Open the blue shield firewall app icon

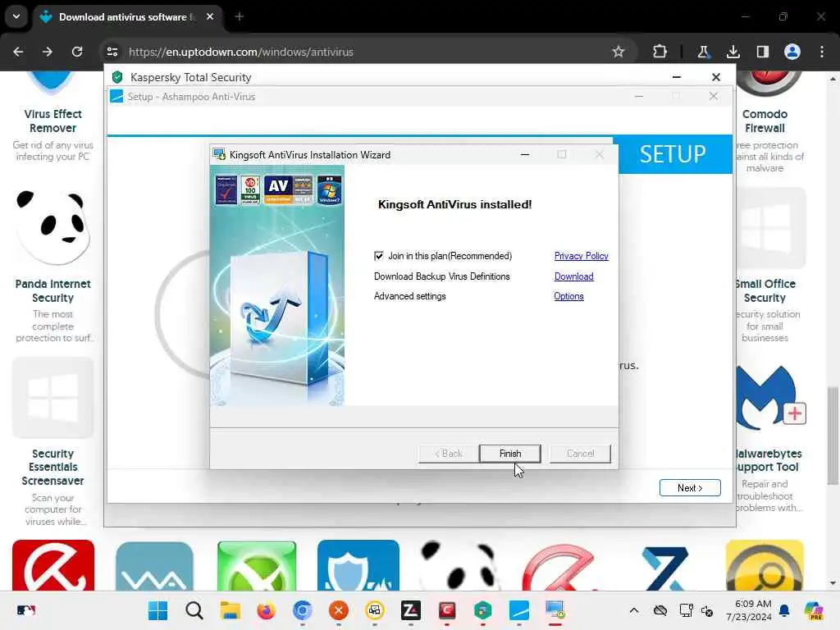[x=358, y=565]
